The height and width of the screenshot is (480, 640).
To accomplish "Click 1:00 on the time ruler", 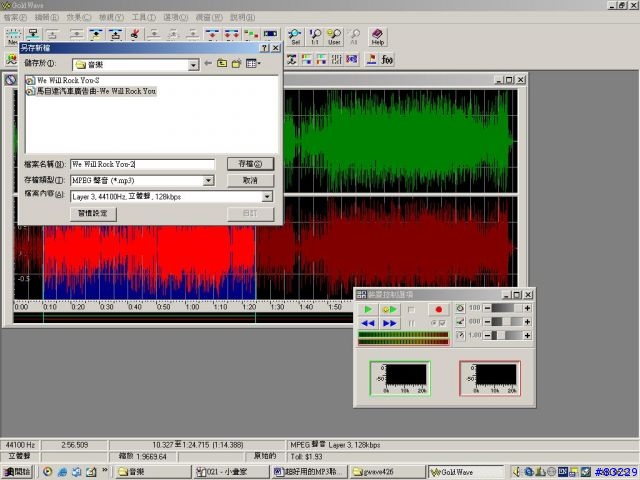I will pyautogui.click(x=192, y=307).
